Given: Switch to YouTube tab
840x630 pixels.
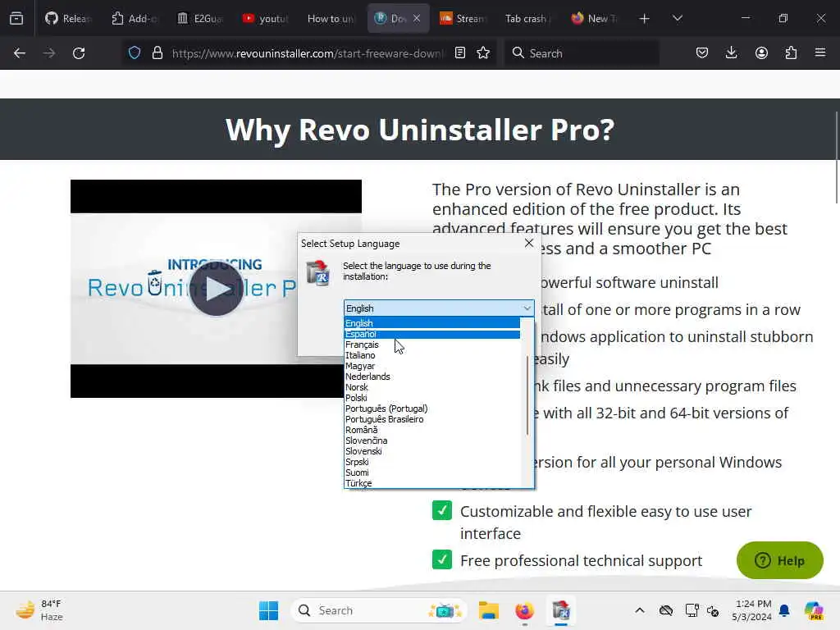Looking at the screenshot, I should (x=265, y=19).
